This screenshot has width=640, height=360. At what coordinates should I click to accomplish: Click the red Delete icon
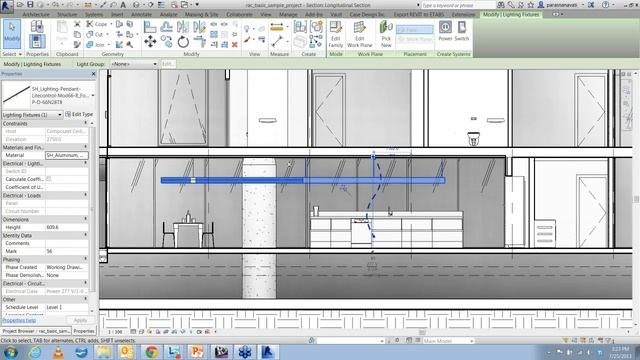[x=235, y=44]
